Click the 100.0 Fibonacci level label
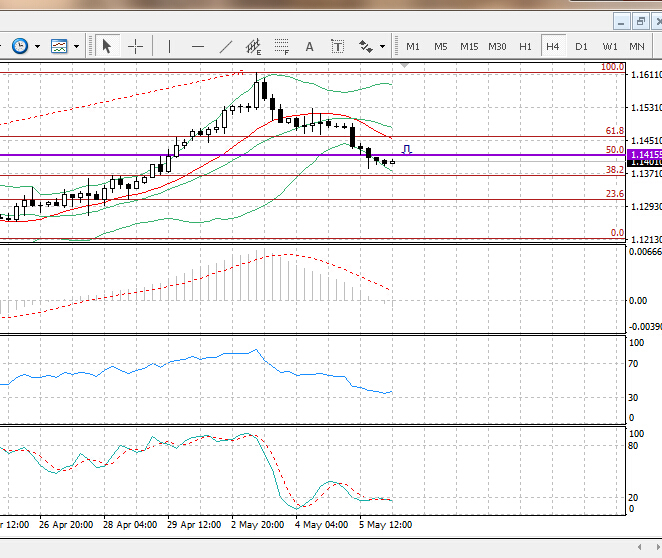 click(612, 67)
